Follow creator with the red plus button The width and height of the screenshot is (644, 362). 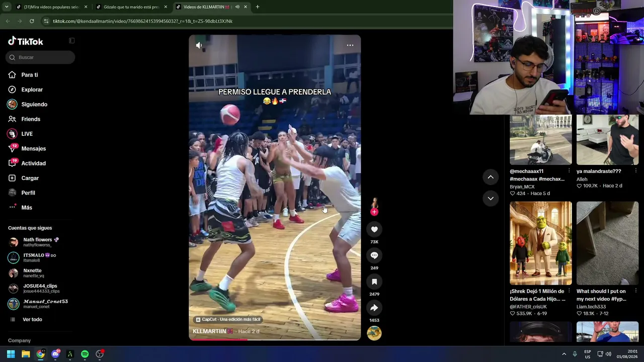pyautogui.click(x=374, y=212)
